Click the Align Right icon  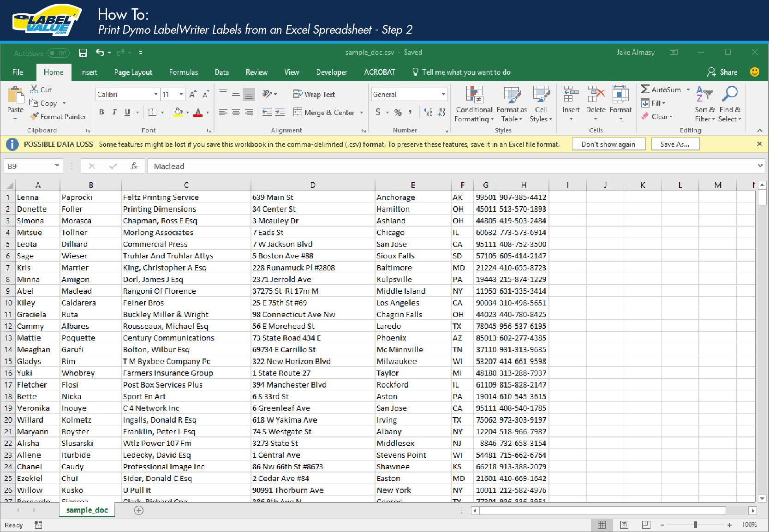tap(249, 112)
